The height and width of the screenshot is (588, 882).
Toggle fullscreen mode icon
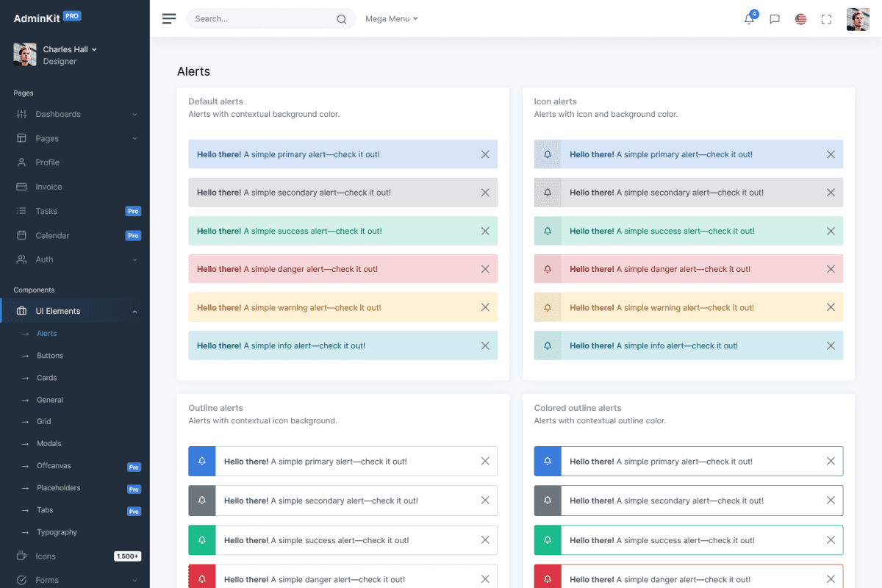point(826,19)
